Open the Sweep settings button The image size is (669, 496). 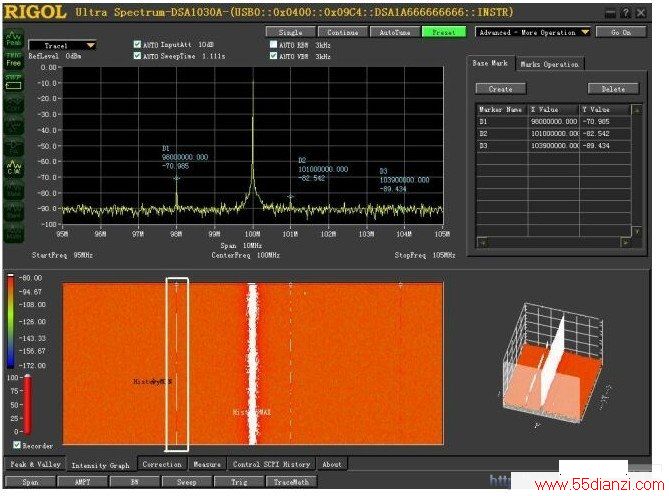point(186,482)
